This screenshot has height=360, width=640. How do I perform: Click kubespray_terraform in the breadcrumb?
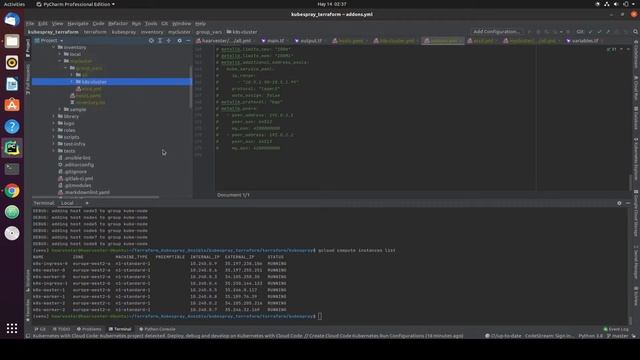[53, 32]
